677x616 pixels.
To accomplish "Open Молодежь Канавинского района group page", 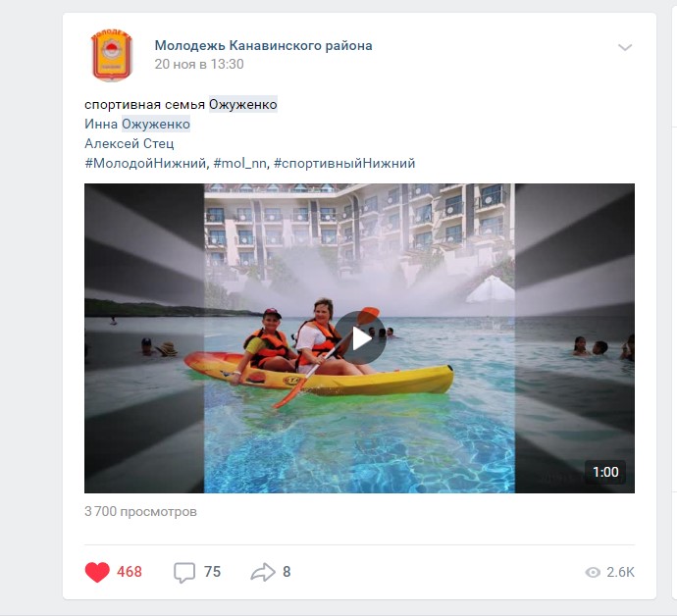I will [x=263, y=45].
